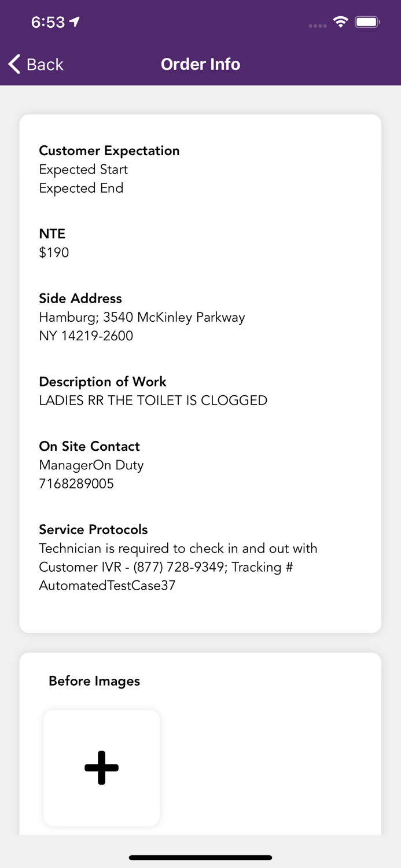Image resolution: width=401 pixels, height=868 pixels.
Task: Tap the Service Protocols heading
Action: (93, 529)
